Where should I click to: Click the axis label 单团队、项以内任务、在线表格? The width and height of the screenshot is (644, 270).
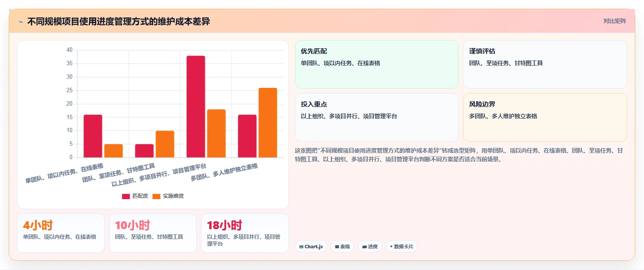point(64,173)
